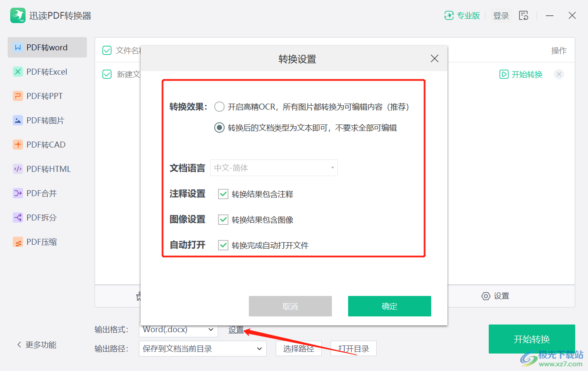
Task: Click 确定 button in settings dialog
Action: [389, 306]
